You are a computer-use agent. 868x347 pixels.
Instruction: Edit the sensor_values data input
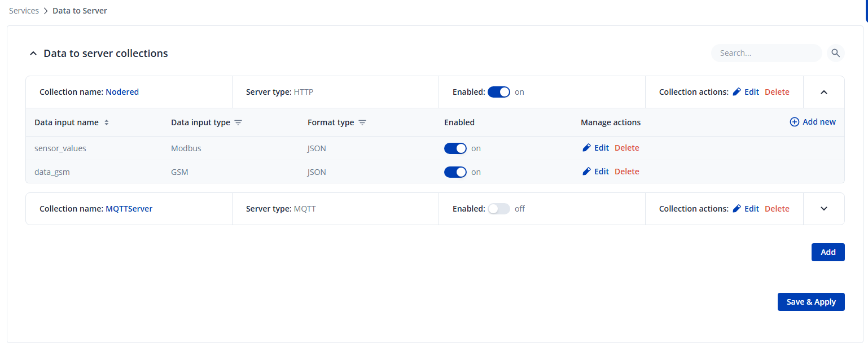(x=601, y=148)
